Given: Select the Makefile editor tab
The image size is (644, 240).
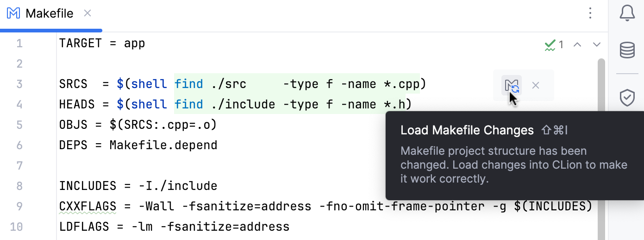Looking at the screenshot, I should [x=49, y=13].
